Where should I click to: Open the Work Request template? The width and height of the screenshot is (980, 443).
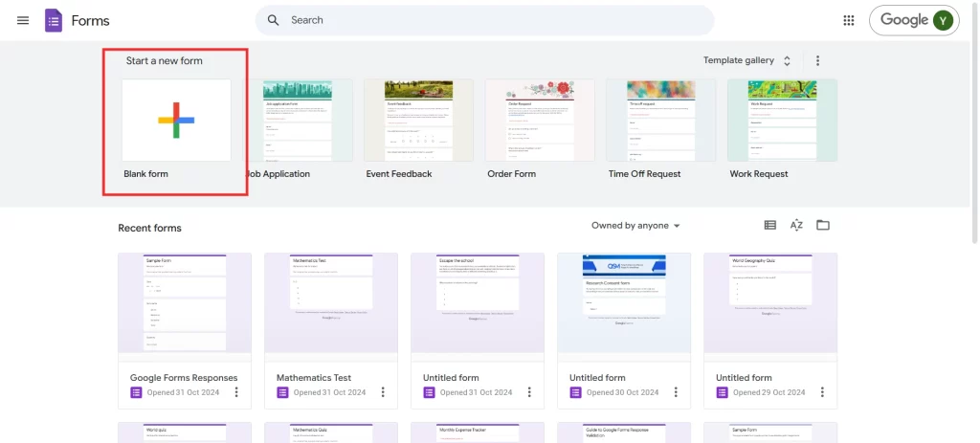(783, 120)
